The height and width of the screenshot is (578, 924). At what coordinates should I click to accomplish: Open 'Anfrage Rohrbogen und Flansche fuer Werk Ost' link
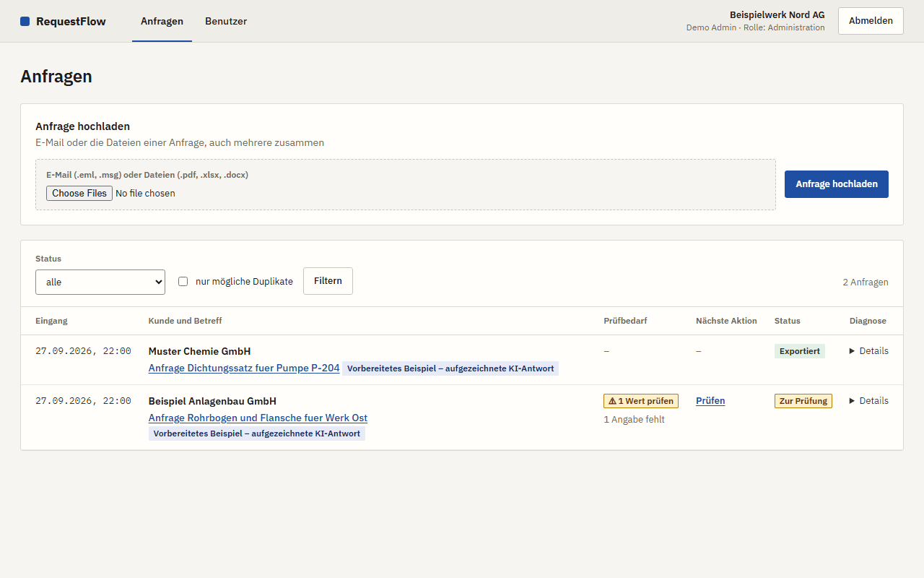point(258,418)
